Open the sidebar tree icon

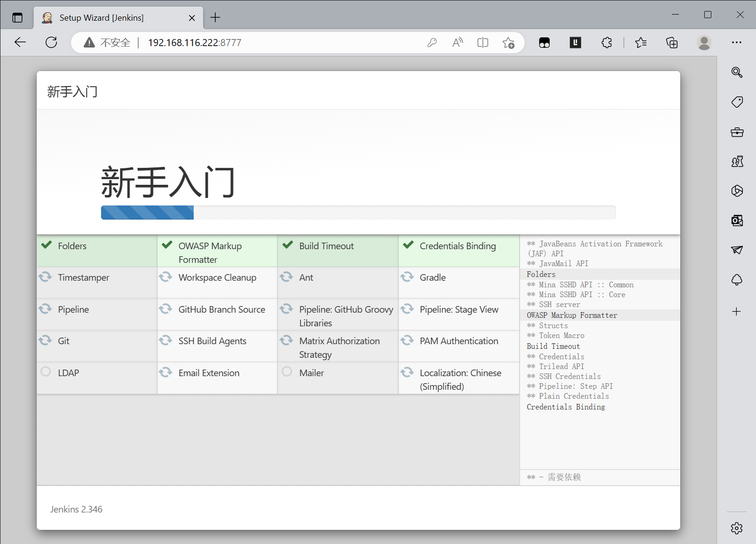click(x=737, y=280)
